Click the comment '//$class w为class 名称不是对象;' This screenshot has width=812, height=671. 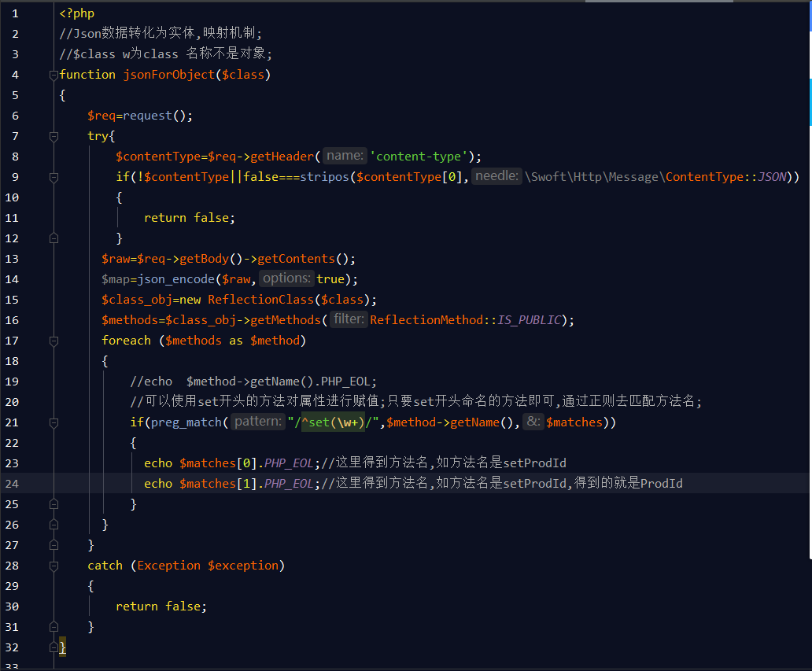pyautogui.click(x=166, y=53)
